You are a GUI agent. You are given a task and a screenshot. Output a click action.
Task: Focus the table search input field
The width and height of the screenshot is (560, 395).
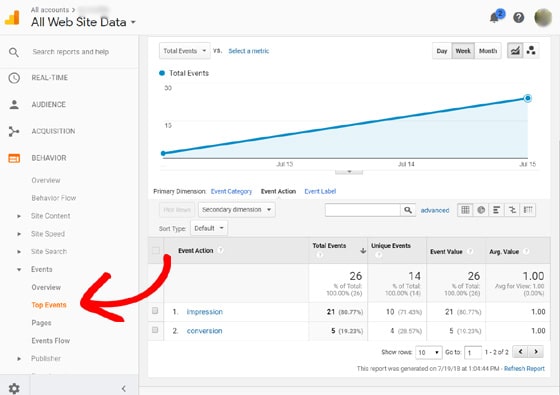(x=362, y=210)
